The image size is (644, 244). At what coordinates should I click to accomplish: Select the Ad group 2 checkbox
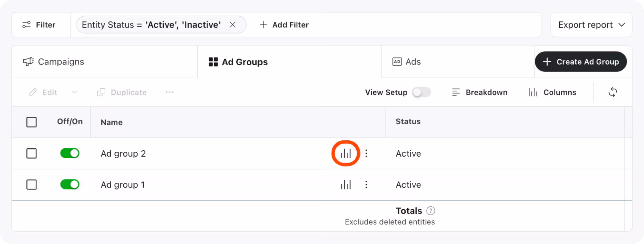pos(31,153)
